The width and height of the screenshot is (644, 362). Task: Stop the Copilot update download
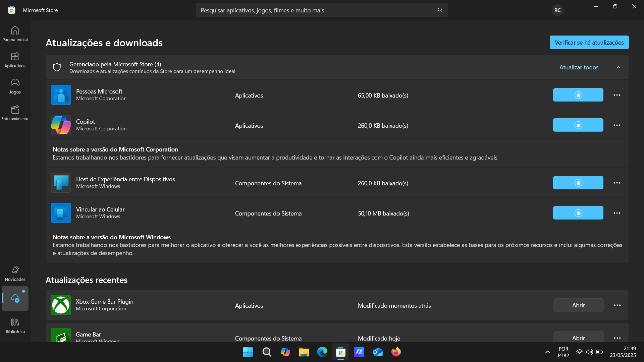[578, 125]
